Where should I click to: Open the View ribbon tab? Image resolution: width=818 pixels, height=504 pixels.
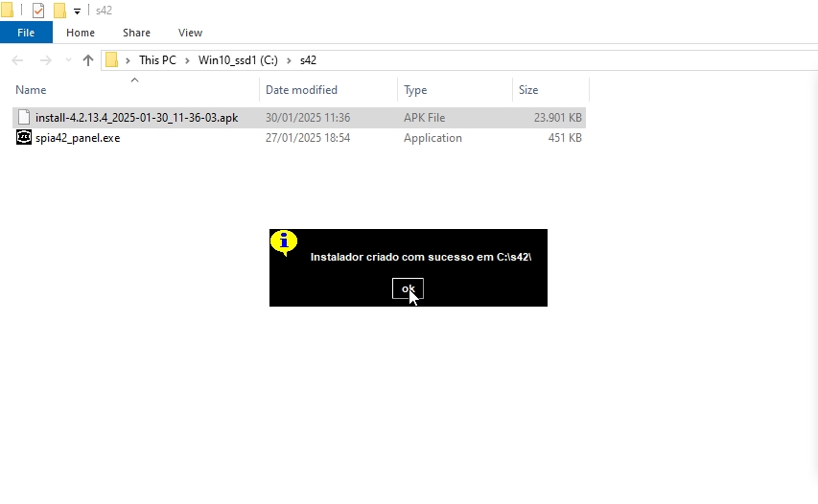coord(190,33)
